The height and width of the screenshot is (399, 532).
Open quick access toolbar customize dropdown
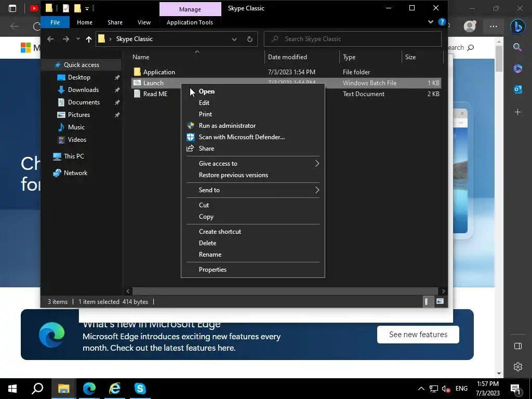coord(87,8)
